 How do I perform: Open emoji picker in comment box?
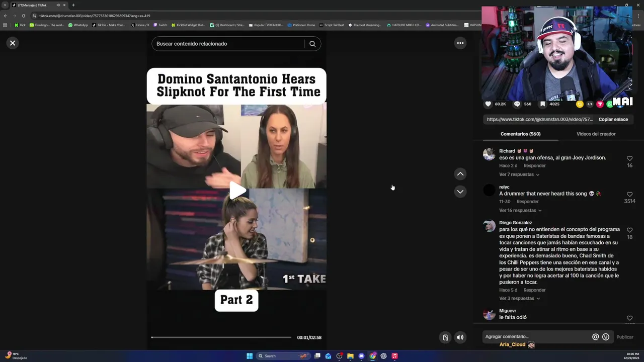pyautogui.click(x=606, y=337)
